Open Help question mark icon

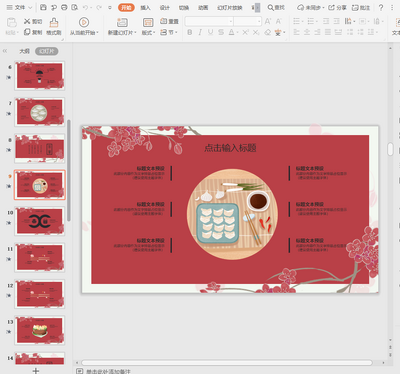[381, 7]
